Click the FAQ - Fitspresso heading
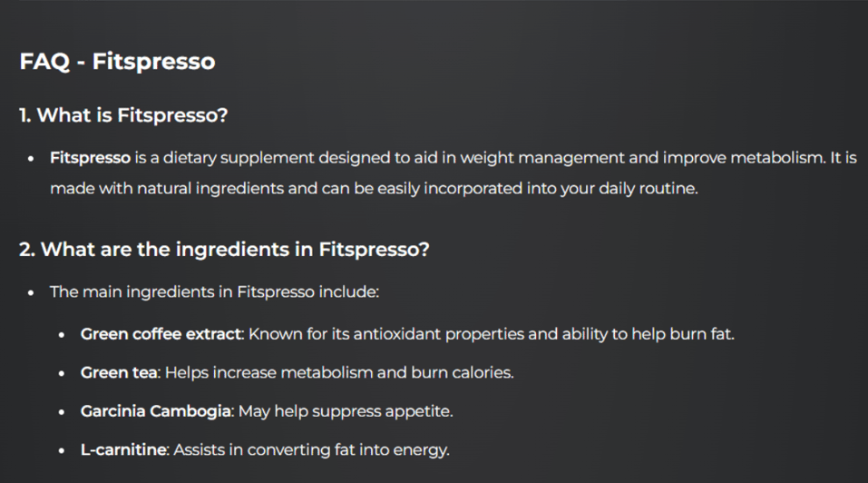868x483 pixels. (117, 61)
